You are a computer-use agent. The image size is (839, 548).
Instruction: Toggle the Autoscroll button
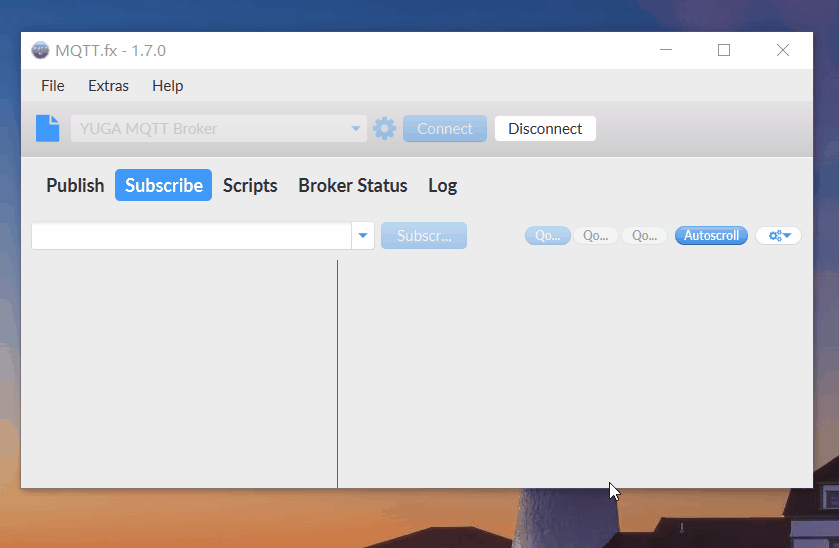click(x=711, y=235)
